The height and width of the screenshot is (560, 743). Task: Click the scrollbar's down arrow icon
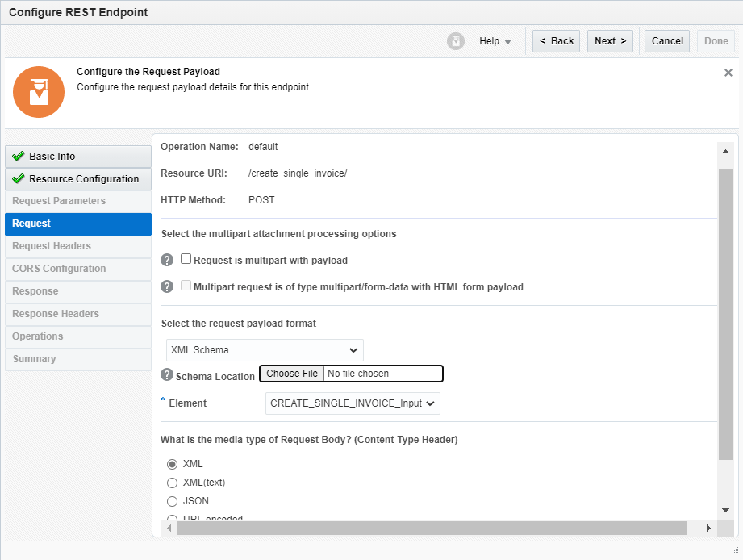click(726, 509)
